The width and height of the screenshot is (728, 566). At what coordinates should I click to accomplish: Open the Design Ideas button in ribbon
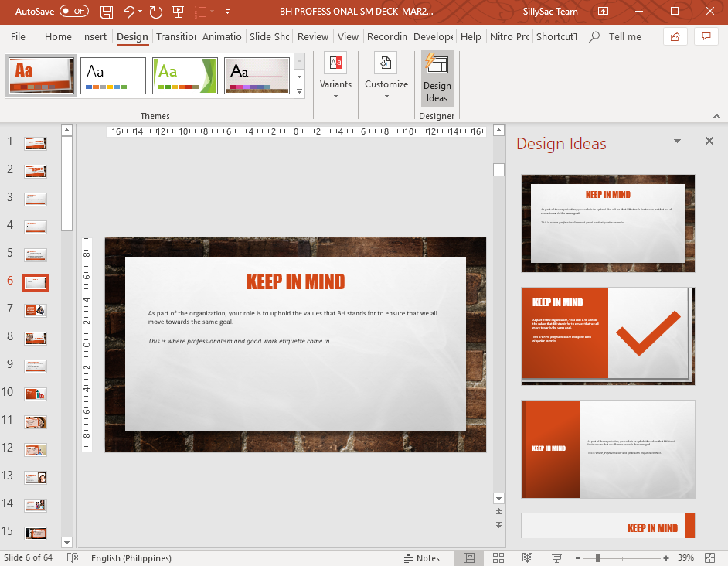[437, 79]
